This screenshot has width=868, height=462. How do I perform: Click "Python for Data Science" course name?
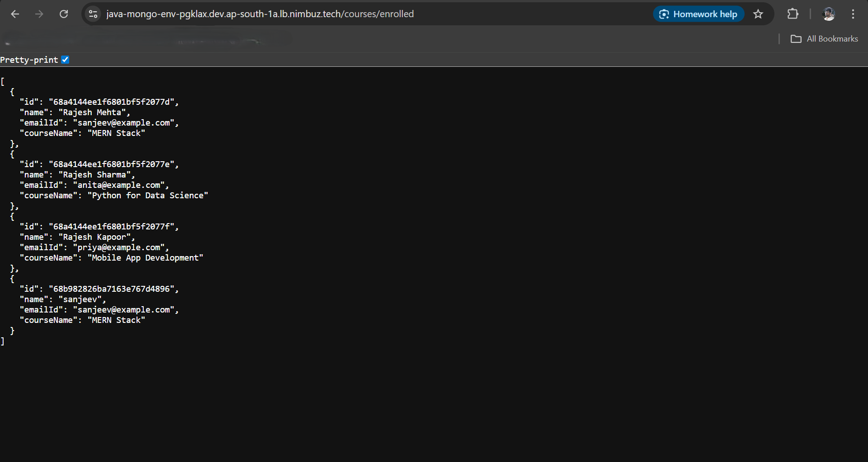coord(147,196)
